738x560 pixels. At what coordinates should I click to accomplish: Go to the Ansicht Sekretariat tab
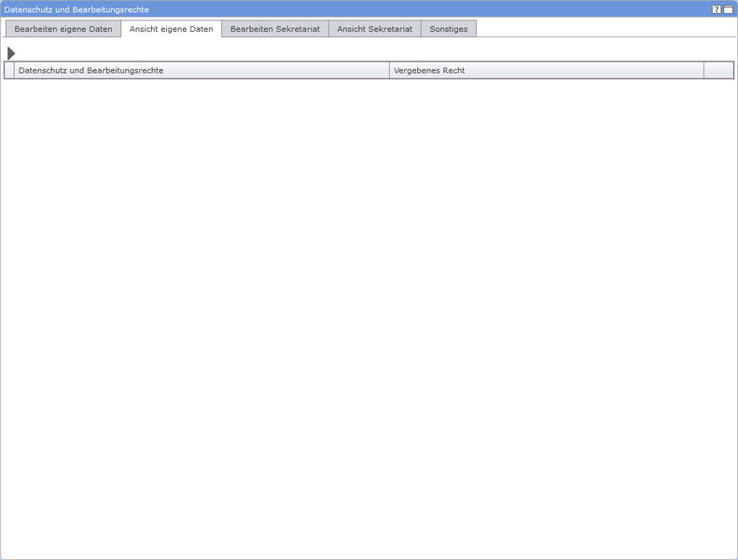375,29
